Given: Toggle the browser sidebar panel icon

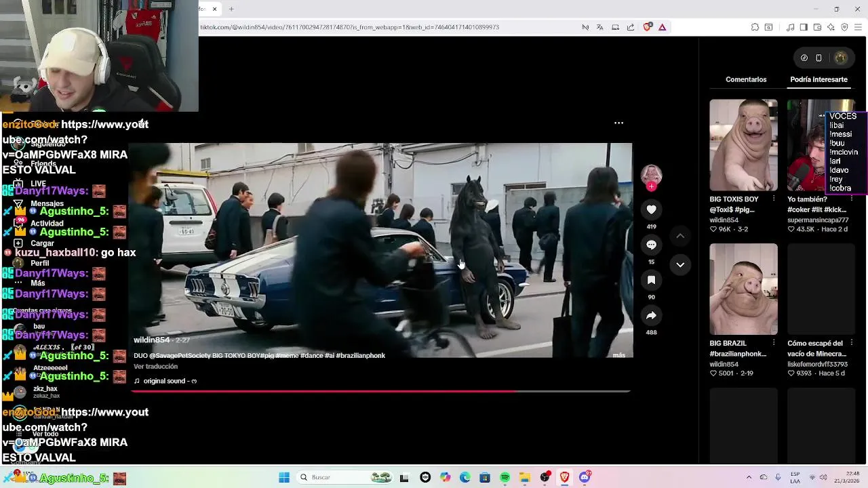Looking at the screenshot, I should [x=804, y=27].
